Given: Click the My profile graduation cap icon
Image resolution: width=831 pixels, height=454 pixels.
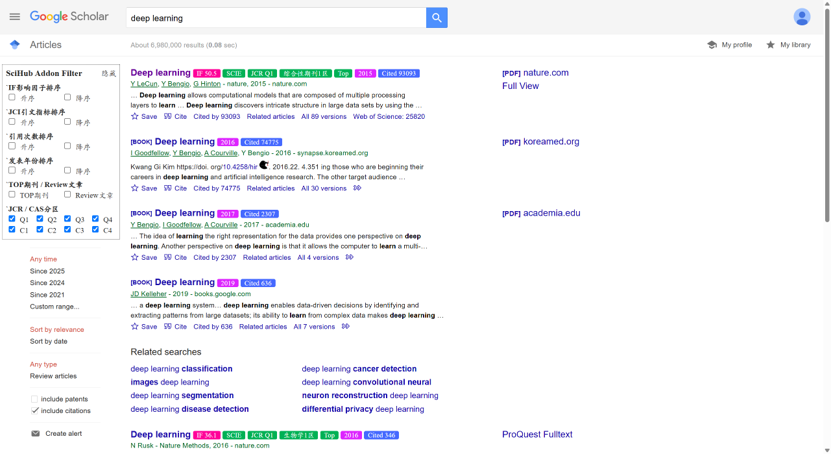Looking at the screenshot, I should (712, 45).
